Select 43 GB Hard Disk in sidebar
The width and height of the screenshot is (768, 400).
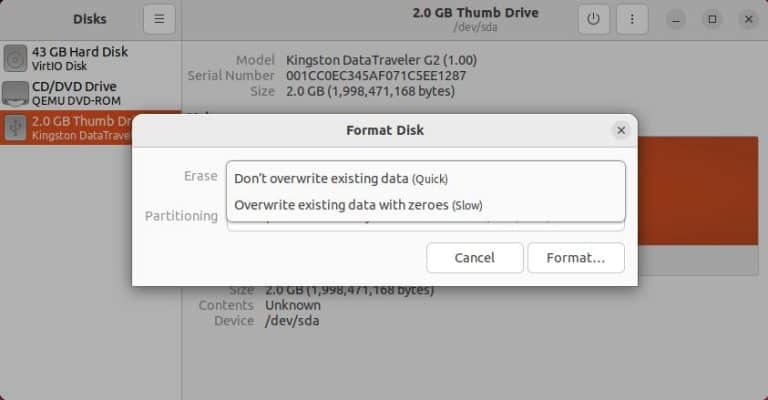coord(91,58)
